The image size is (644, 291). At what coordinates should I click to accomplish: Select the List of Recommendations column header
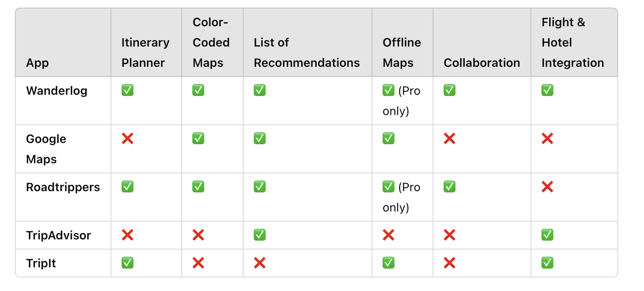307,52
